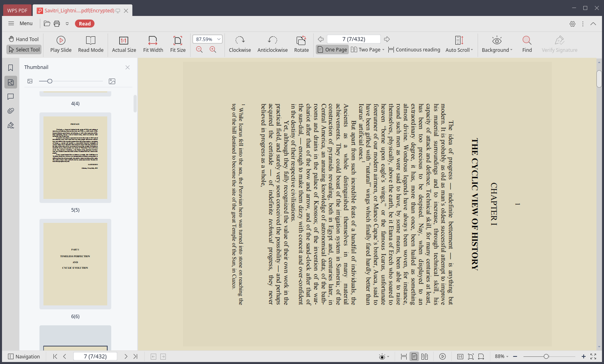The height and width of the screenshot is (364, 604).
Task: Click the Menu label
Action: tap(26, 24)
